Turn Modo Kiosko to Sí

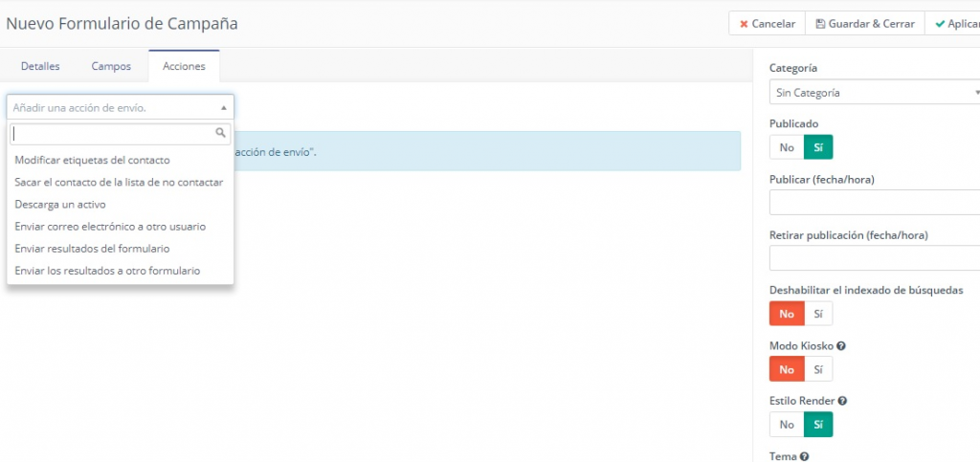point(818,369)
